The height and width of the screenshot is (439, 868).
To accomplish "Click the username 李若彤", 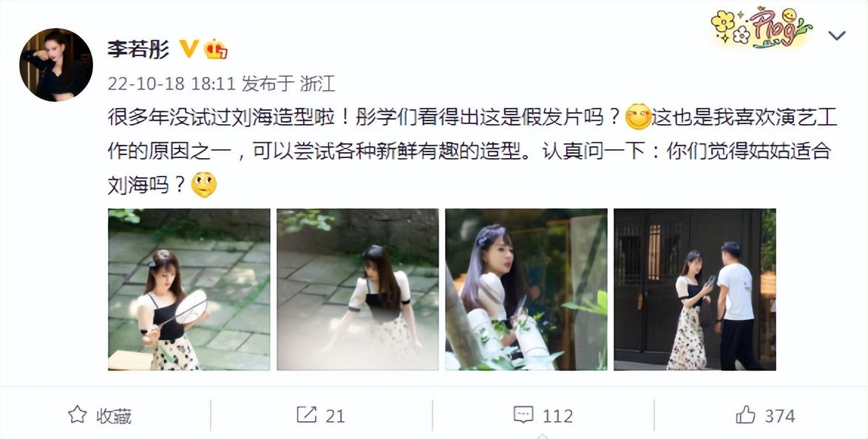I will pyautogui.click(x=138, y=50).
